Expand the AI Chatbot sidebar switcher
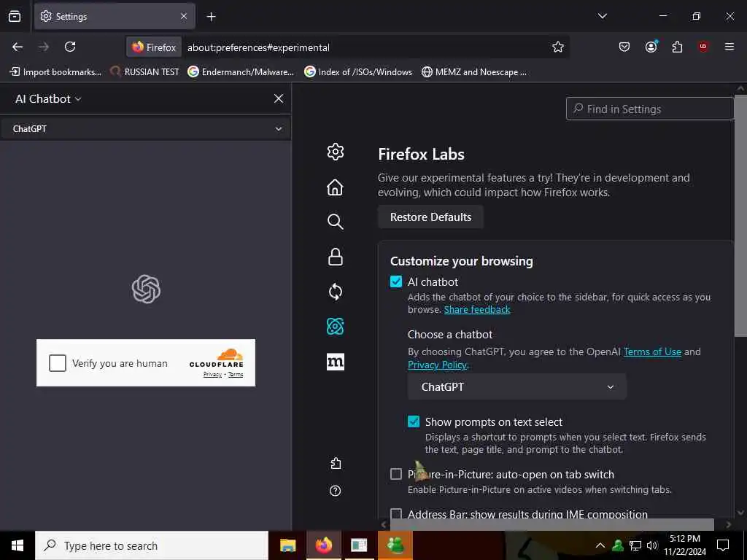The width and height of the screenshot is (747, 560). pos(48,98)
